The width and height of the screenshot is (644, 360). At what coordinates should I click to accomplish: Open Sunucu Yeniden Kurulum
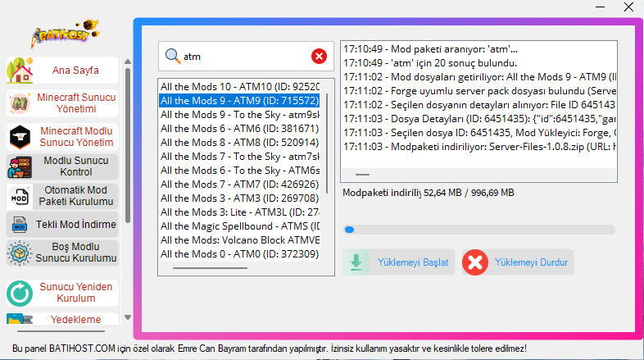(62, 293)
